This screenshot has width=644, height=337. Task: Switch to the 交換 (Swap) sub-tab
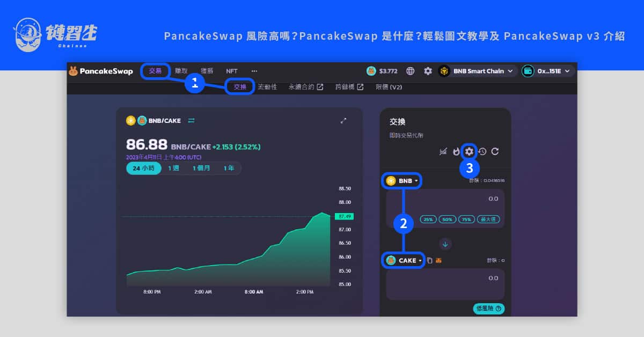[x=240, y=87]
